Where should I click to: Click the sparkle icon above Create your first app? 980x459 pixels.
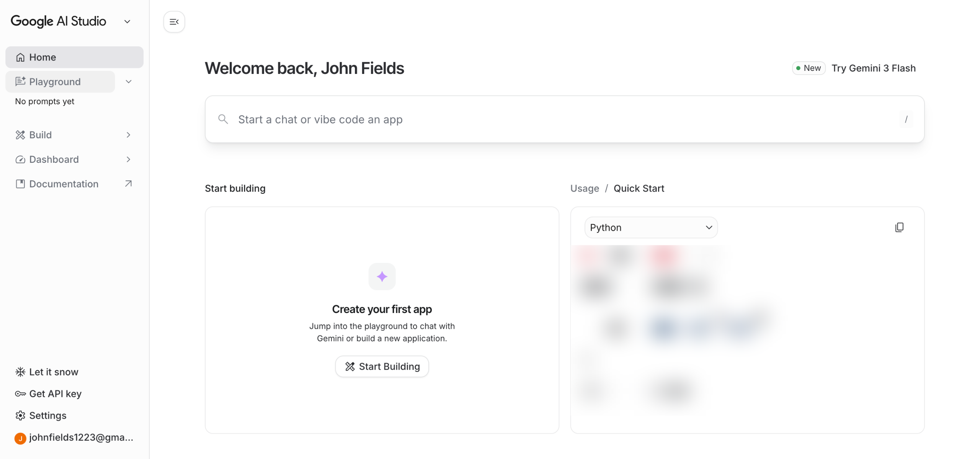click(x=382, y=276)
